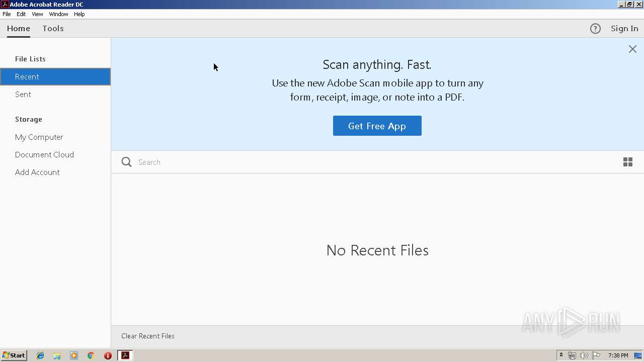
Task: Open the View menu
Action: [37, 14]
